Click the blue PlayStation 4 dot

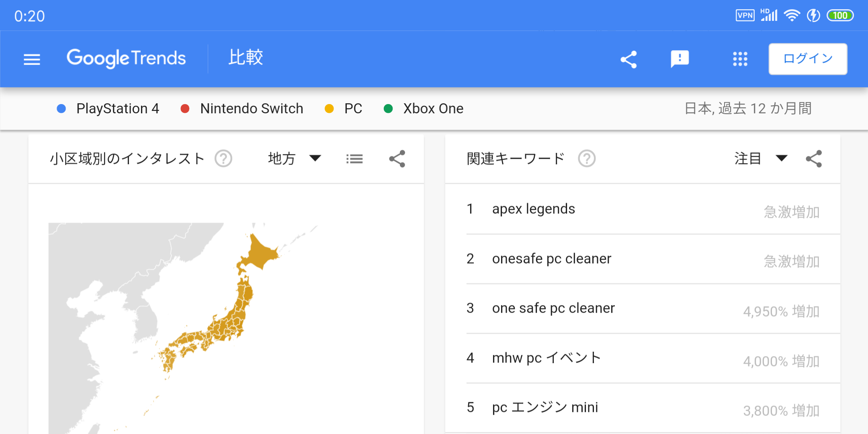(x=61, y=108)
